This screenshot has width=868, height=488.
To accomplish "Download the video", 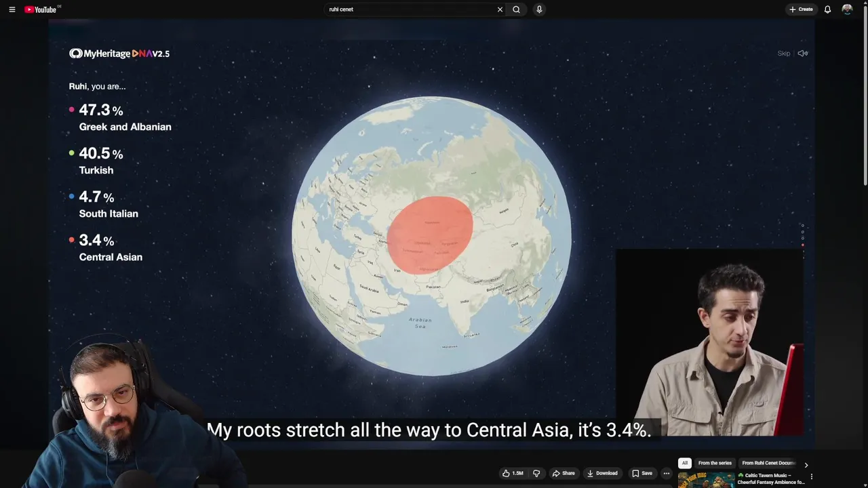I will 602,473.
